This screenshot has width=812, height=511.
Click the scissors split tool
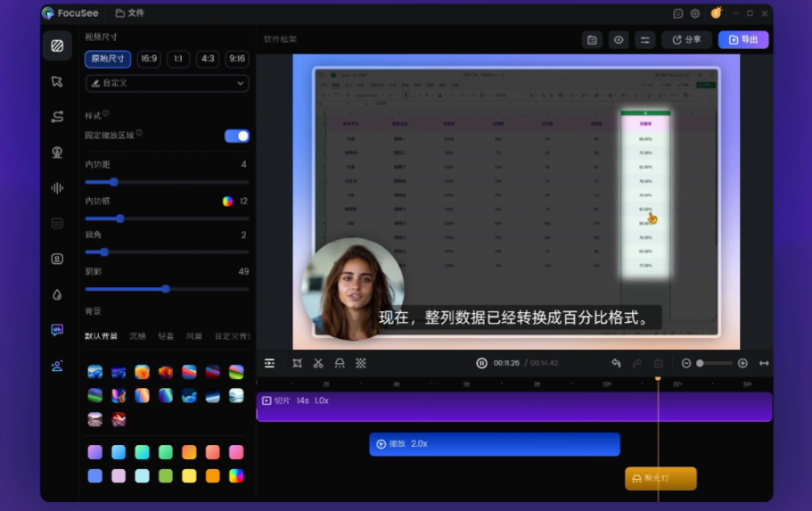click(x=318, y=363)
